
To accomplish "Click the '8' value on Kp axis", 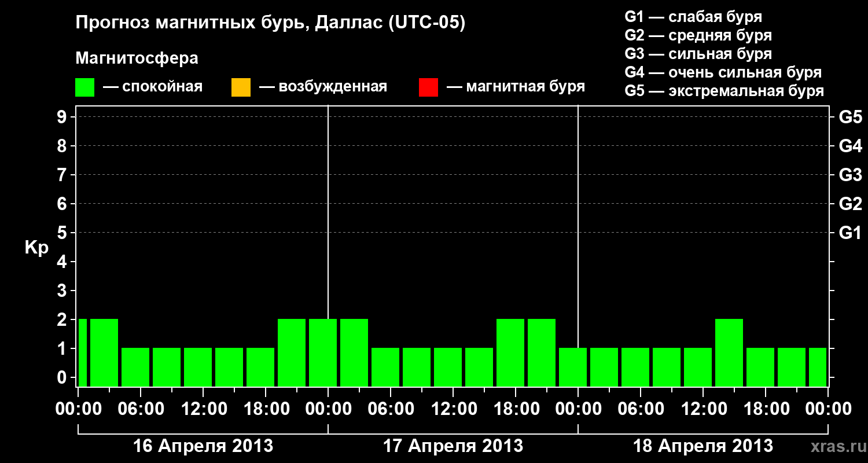I will tap(63, 146).
